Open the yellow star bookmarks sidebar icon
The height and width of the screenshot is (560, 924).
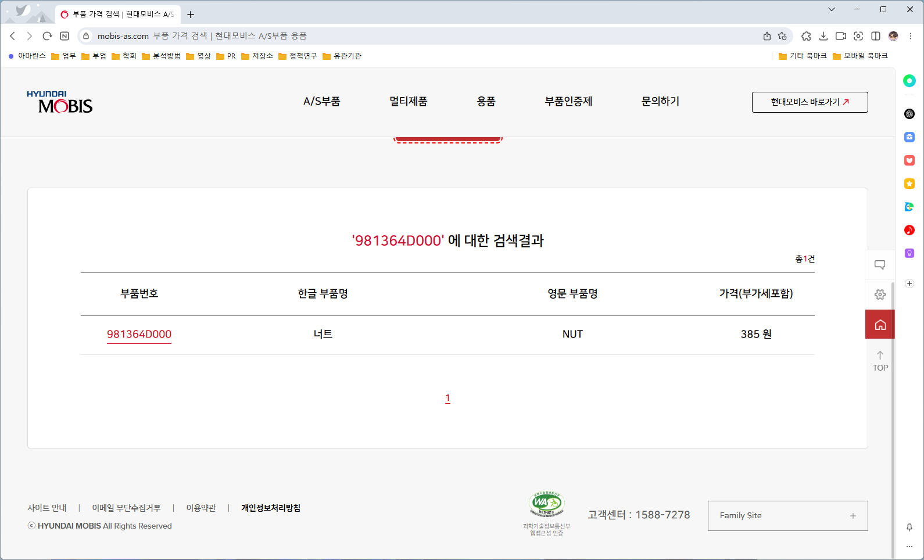909,184
